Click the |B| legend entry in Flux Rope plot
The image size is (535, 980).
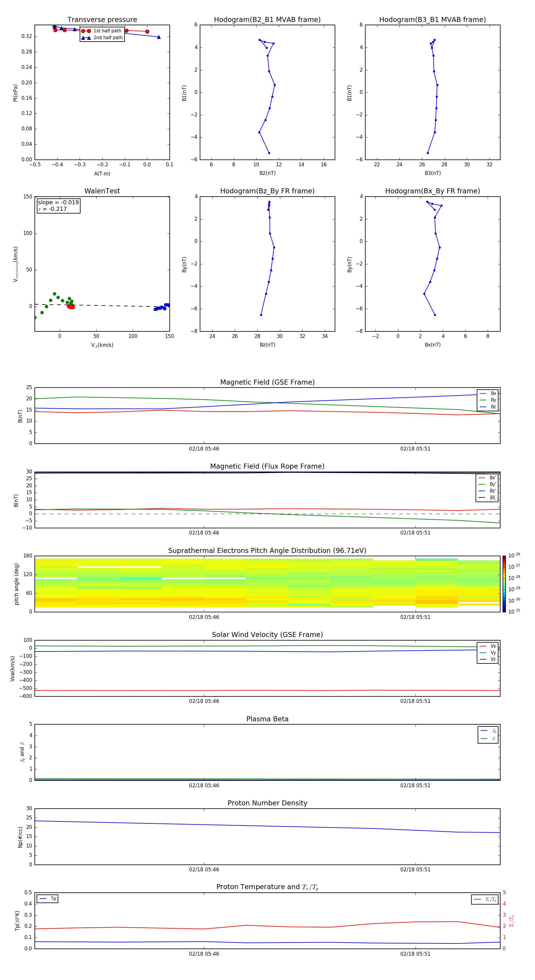click(x=487, y=498)
